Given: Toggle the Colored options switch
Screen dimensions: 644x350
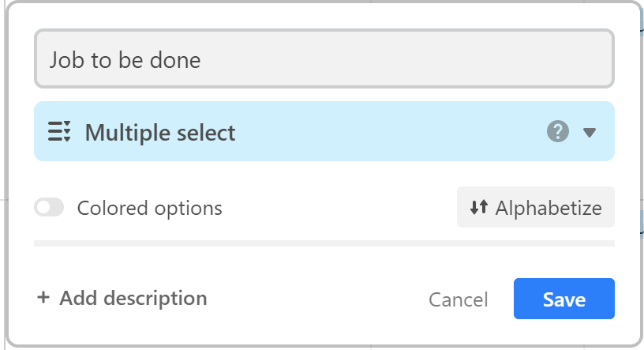Looking at the screenshot, I should click(x=49, y=207).
